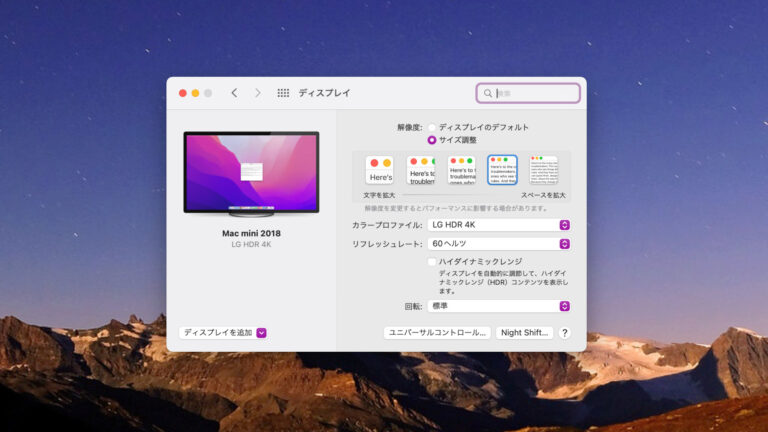Focus the search input field
The image size is (768, 432).
[528, 93]
